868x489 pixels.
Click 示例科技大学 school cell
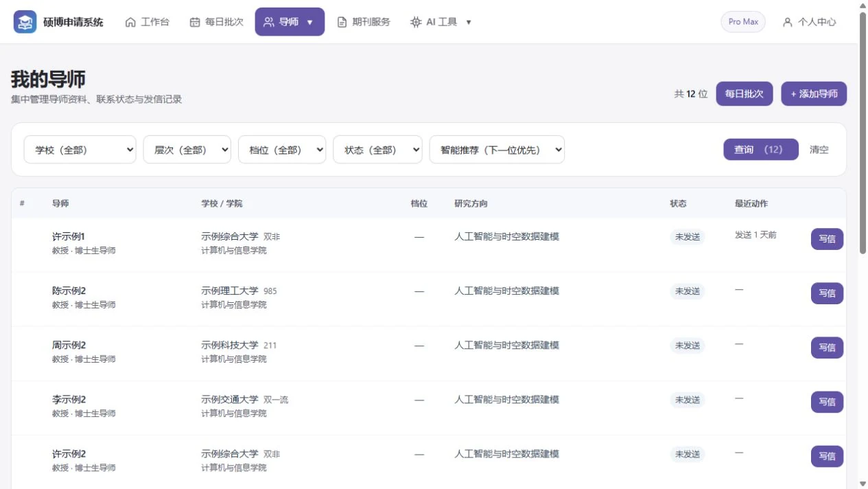(230, 345)
